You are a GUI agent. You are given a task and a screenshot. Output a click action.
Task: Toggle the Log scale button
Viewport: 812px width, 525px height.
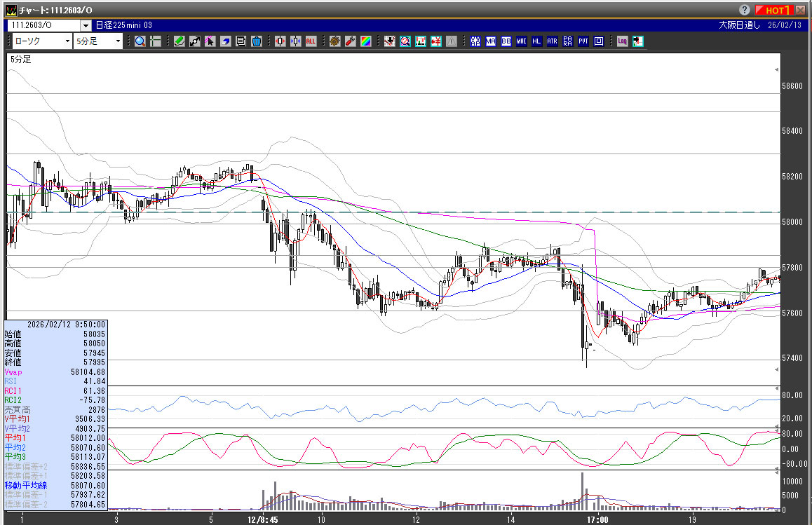[x=622, y=41]
